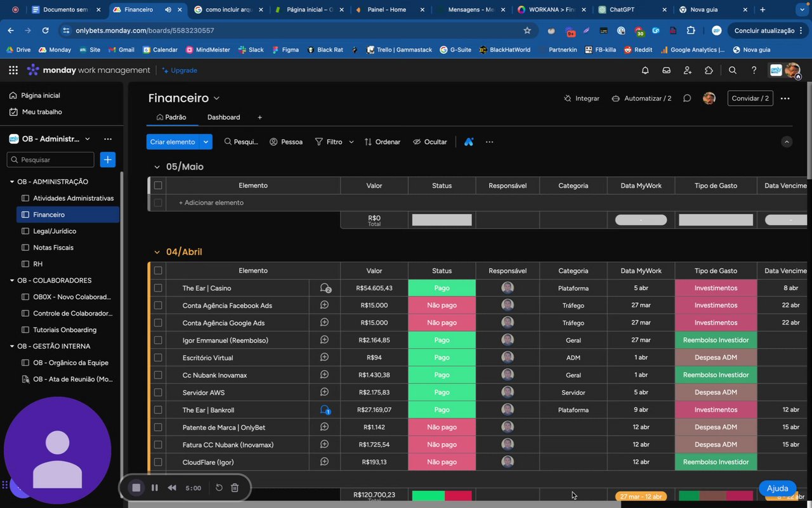Open Chrome extensions puzzle icon
812x508 pixels.
[x=691, y=30]
